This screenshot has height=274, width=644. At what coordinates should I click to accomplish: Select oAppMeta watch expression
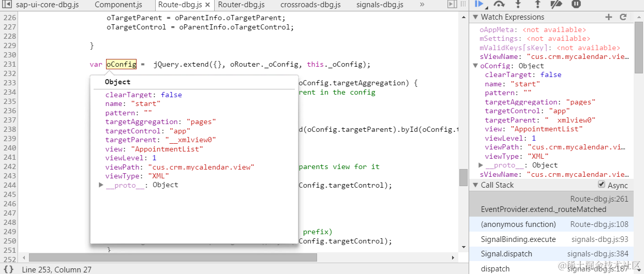pyautogui.click(x=533, y=29)
